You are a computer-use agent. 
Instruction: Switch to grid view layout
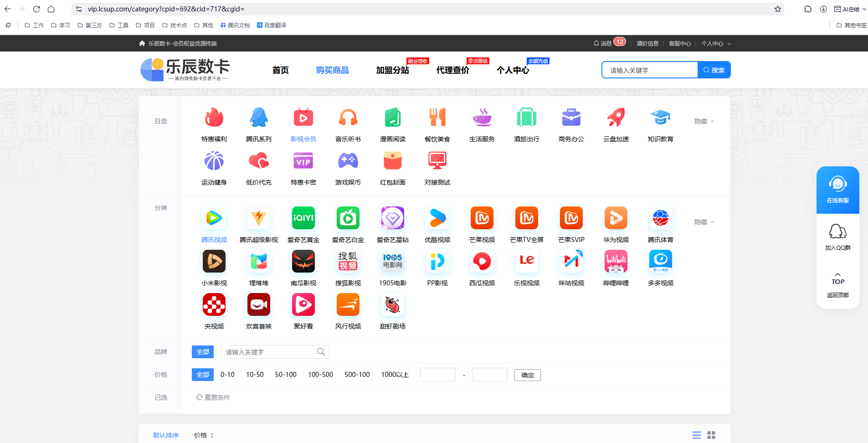point(711,435)
